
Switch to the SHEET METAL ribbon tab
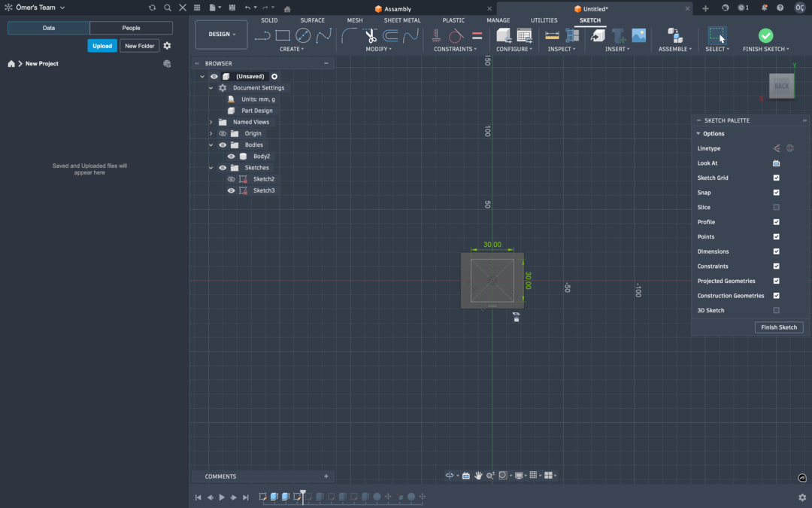point(401,20)
